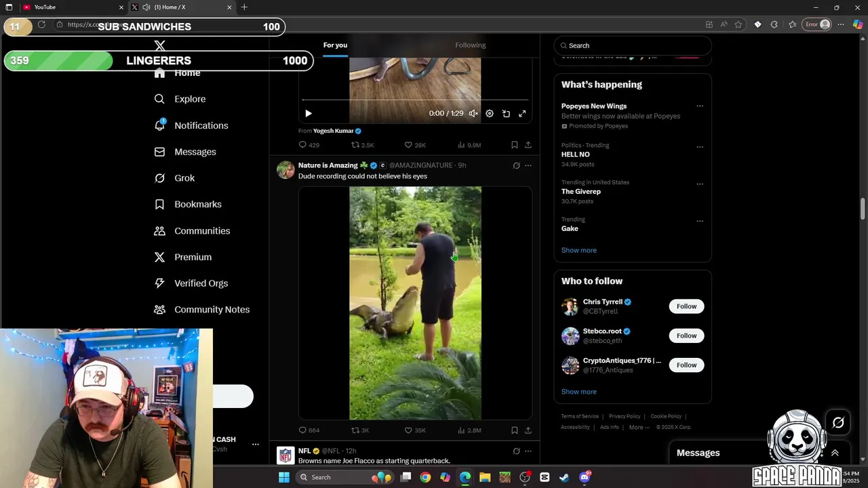
Task: Follow Stebco.root
Action: pyautogui.click(x=686, y=335)
